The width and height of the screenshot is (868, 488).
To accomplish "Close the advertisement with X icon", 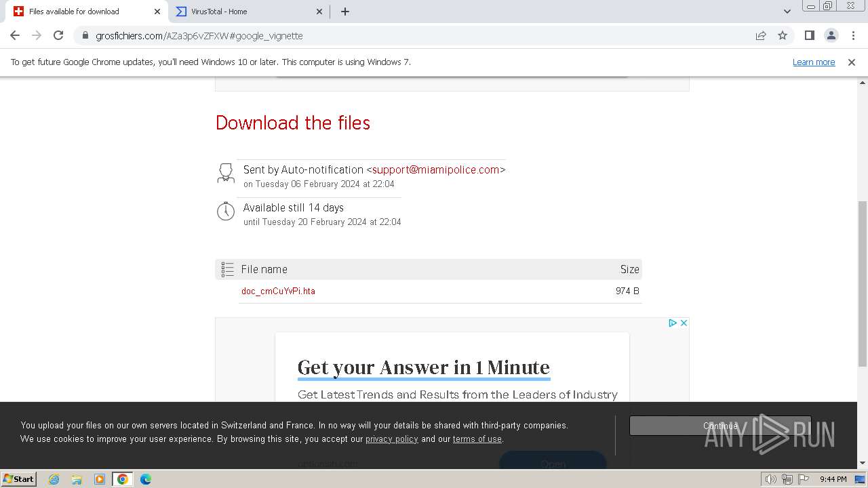I will point(684,323).
